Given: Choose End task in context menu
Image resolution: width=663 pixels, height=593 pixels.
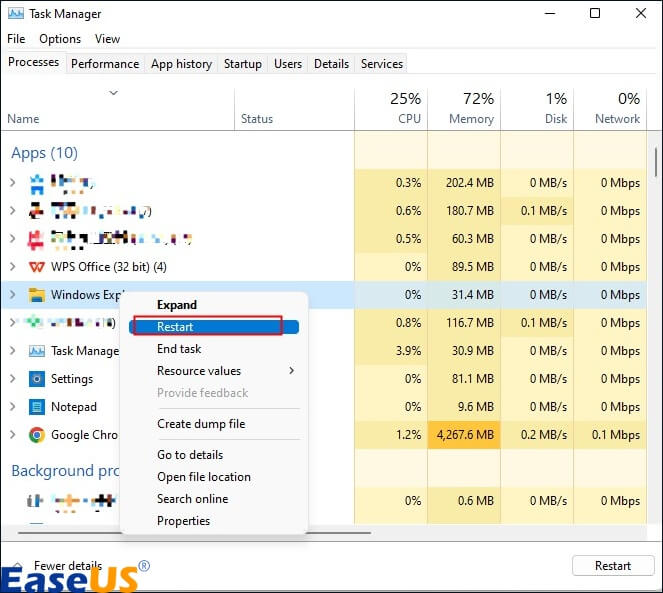Looking at the screenshot, I should (x=179, y=349).
